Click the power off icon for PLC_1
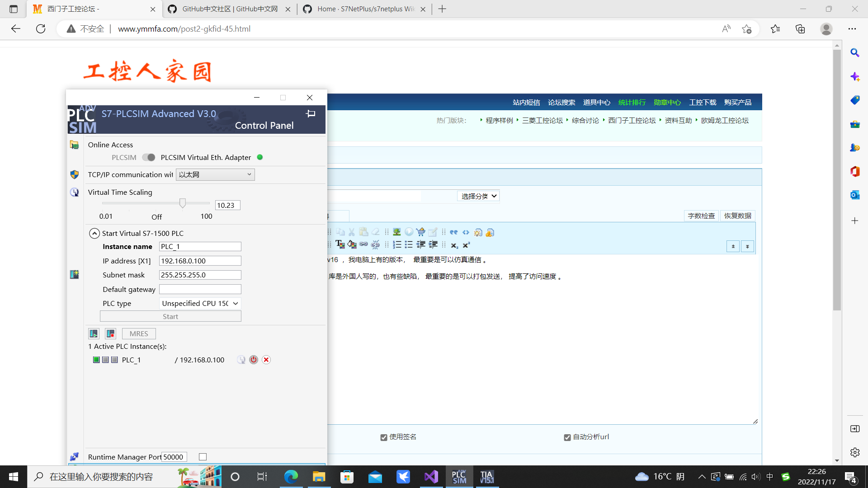Screen dimensions: 868x488 tap(254, 360)
